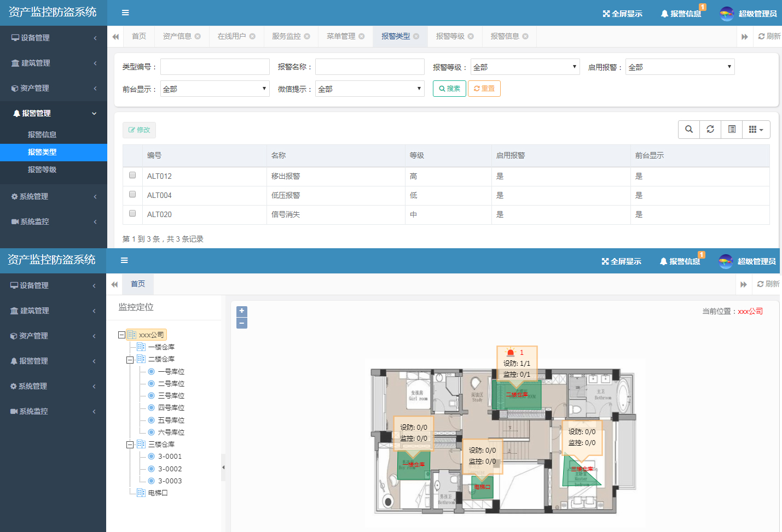Toggle the table card view icon
The image size is (782, 532).
pos(732,130)
